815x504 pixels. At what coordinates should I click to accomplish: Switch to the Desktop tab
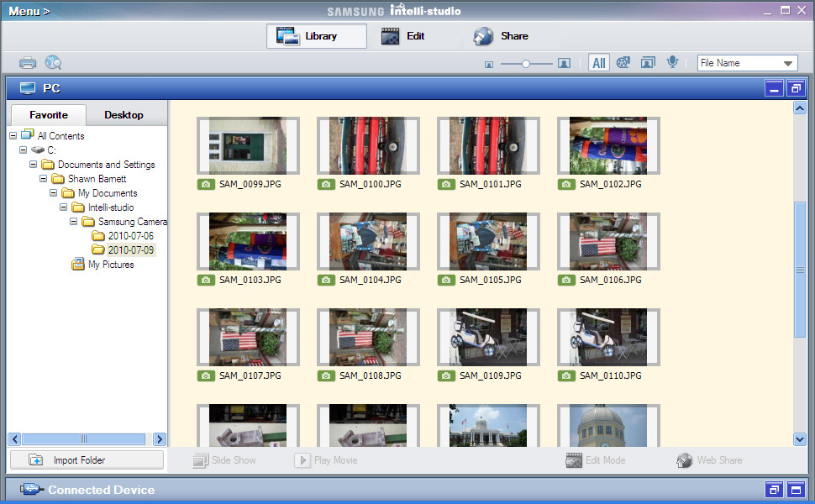coord(124,115)
